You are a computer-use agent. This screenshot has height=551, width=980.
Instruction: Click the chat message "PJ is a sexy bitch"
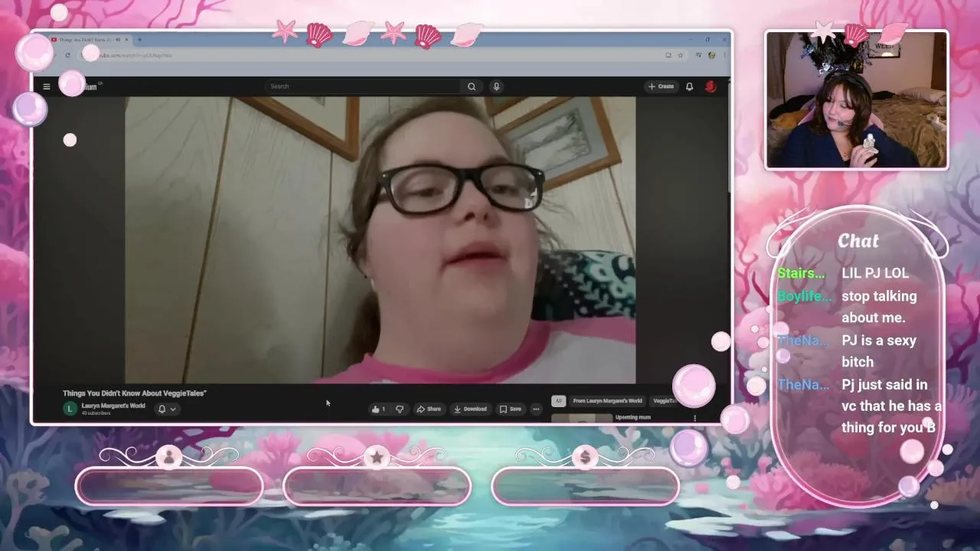879,351
